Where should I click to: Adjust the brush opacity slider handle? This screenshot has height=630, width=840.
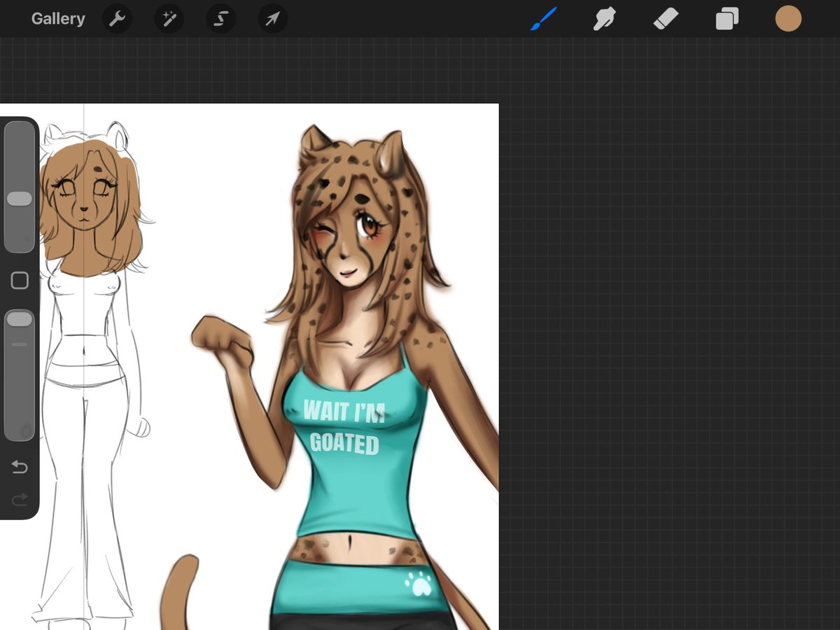click(20, 319)
